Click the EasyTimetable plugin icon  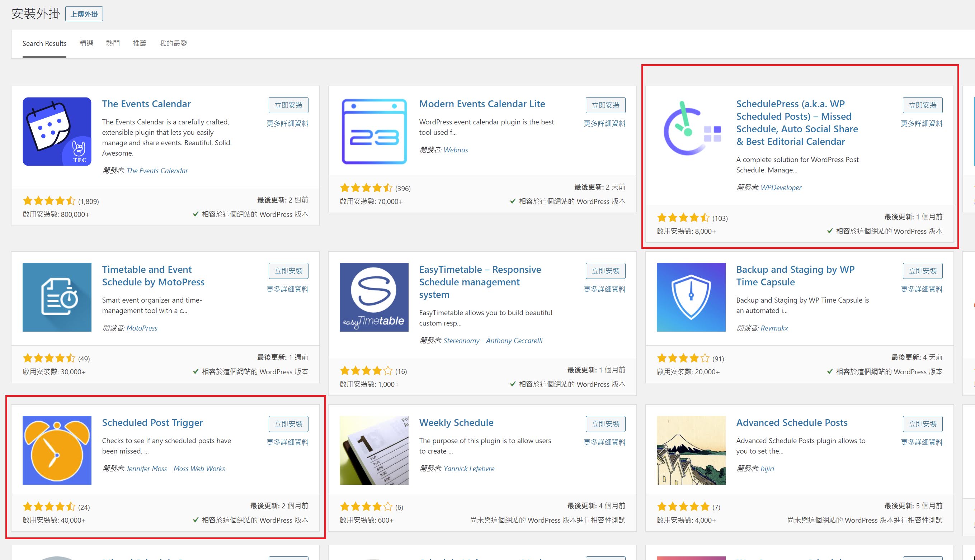point(374,297)
